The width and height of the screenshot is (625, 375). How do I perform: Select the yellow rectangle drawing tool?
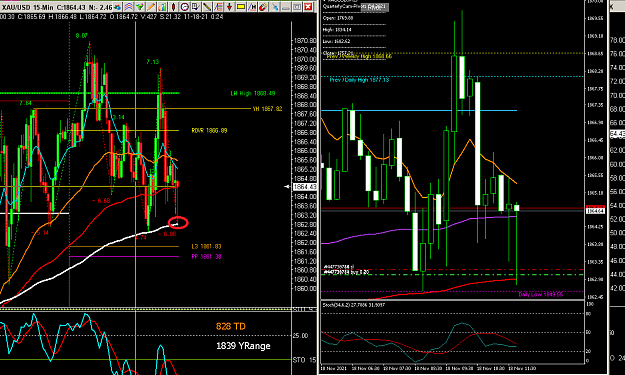[x=241, y=7]
